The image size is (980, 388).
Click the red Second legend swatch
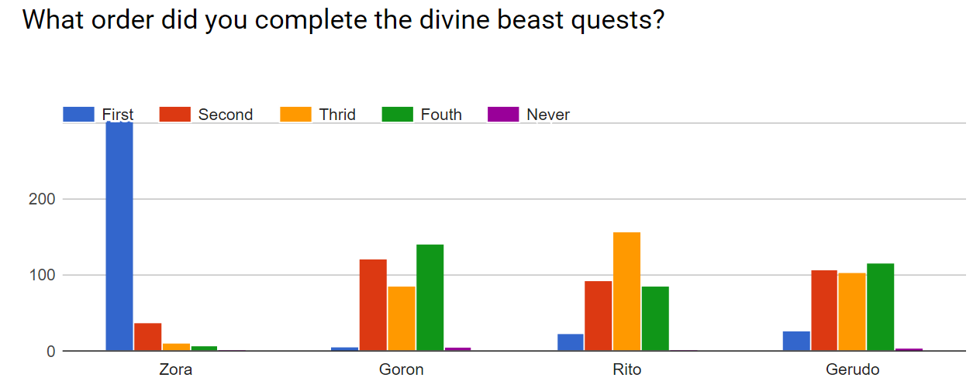coord(174,115)
